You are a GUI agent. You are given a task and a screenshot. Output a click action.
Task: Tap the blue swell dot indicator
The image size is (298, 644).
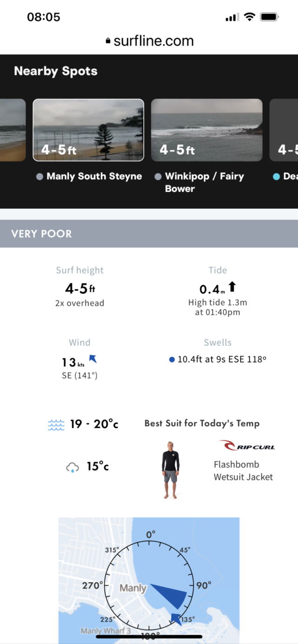(172, 359)
